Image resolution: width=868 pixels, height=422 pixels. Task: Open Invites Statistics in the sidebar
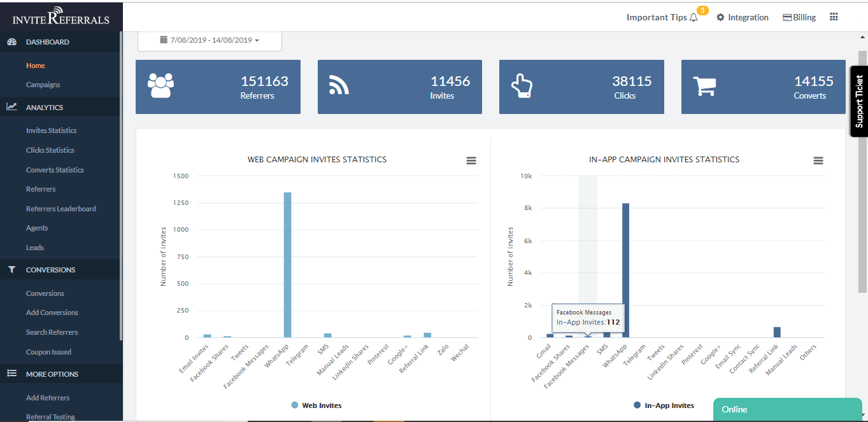click(51, 130)
